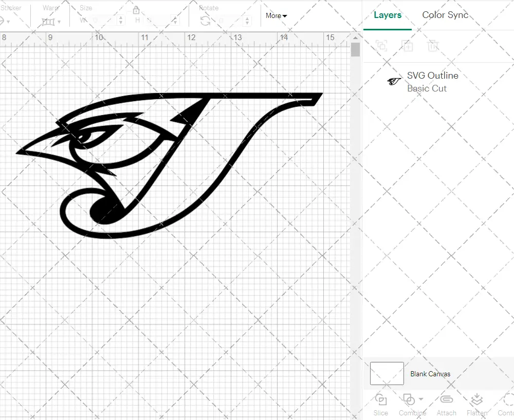514x420 pixels.
Task: Click the Basic Cut operation text
Action: point(427,88)
